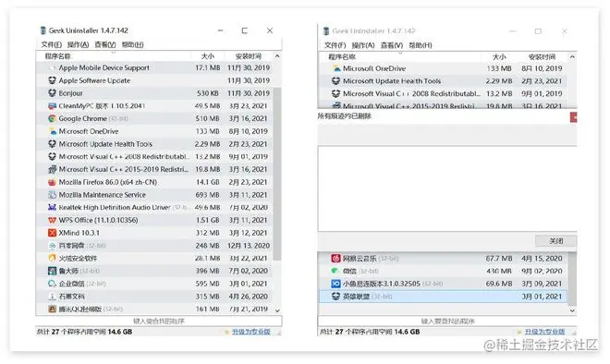Click the XMind 10.3.1 icon
Screen dimensions: 610x364
coord(52,233)
